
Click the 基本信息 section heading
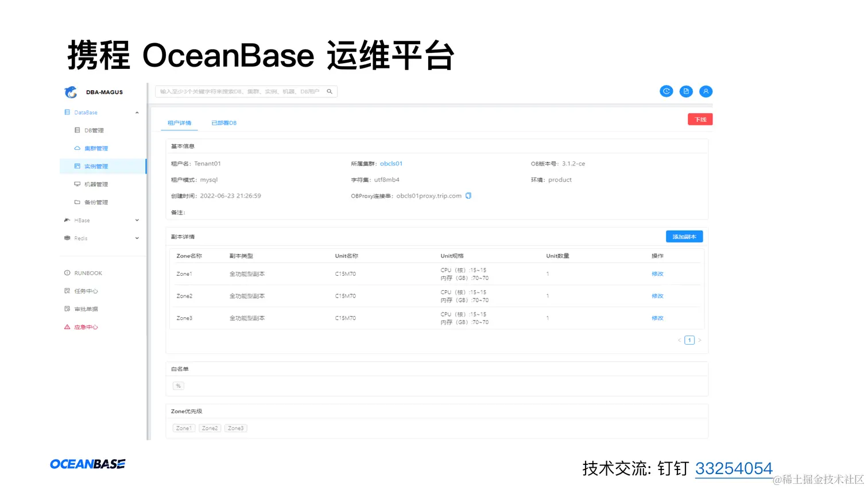(183, 147)
